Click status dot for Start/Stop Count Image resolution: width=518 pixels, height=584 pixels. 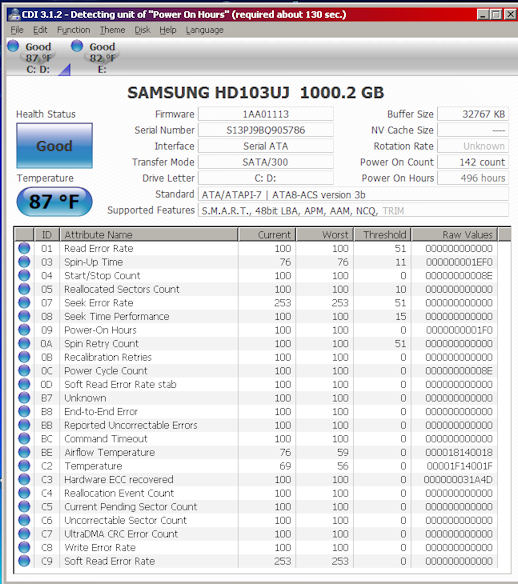(x=24, y=275)
